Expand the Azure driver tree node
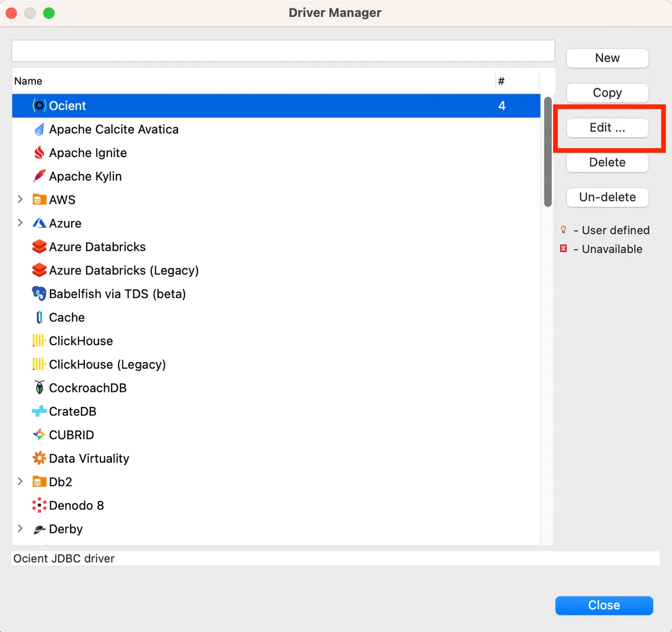The image size is (672, 632). [x=20, y=223]
